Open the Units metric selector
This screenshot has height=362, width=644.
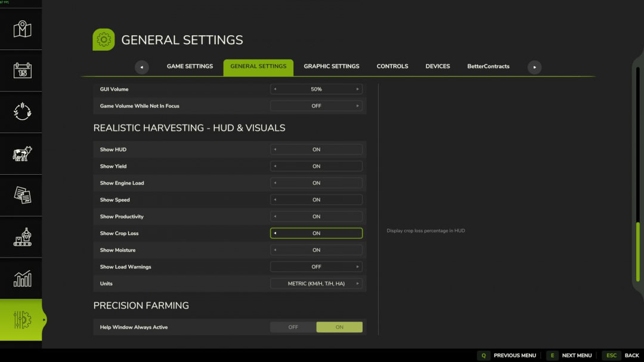tap(316, 283)
